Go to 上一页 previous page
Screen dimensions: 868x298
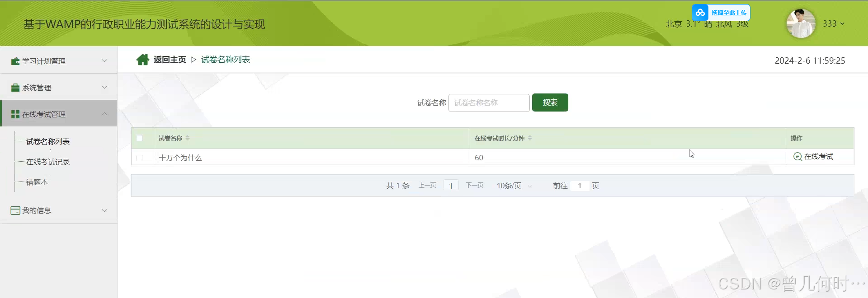(427, 186)
